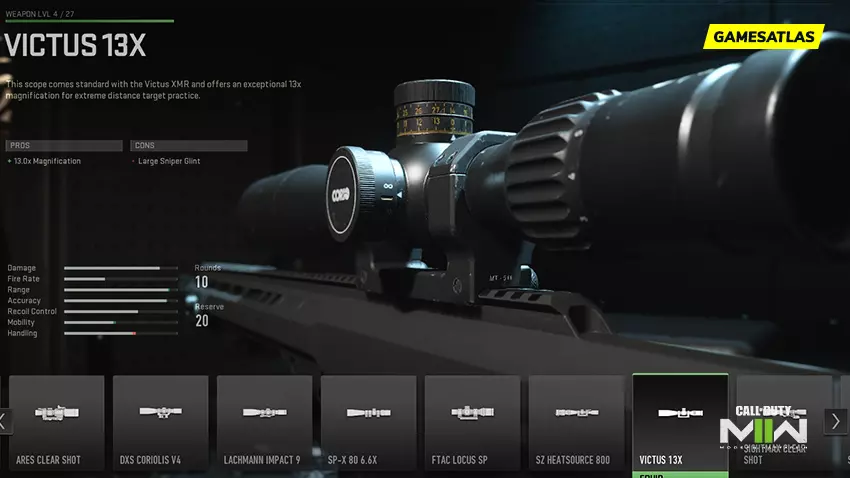Click the Recoil Control stat label
Viewport: 850px width, 478px height.
32,311
